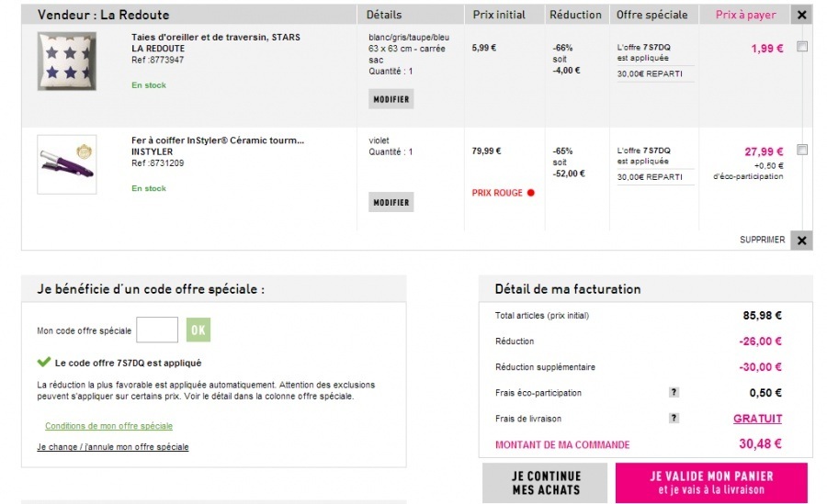
Task: Open Conditions de mon offre spéciale link
Action: point(108,426)
